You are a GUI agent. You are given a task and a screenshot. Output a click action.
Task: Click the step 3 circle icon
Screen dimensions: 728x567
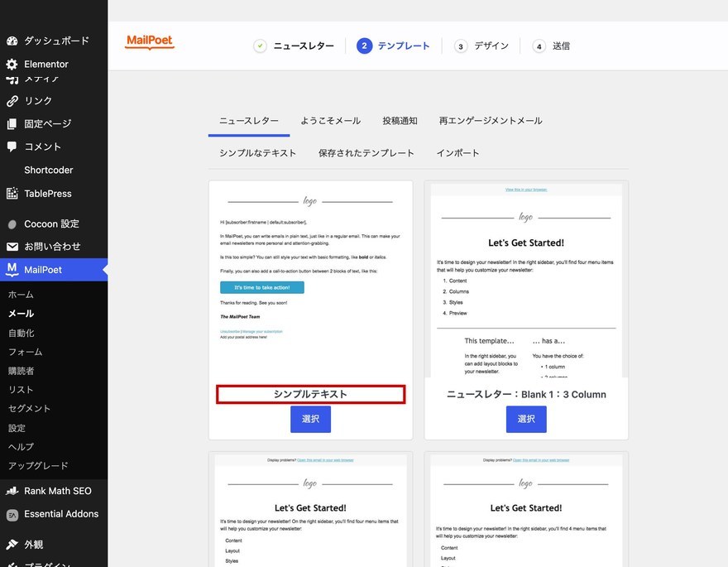click(461, 46)
